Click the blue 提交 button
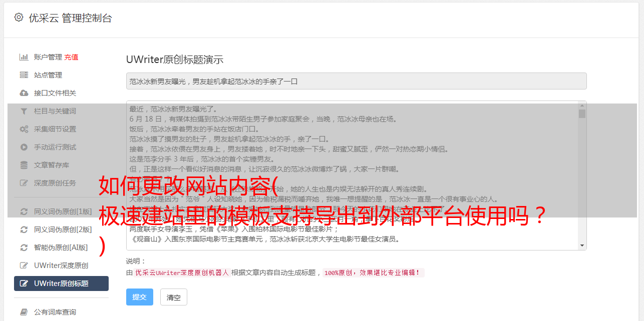The height and width of the screenshot is (321, 644). (x=140, y=297)
